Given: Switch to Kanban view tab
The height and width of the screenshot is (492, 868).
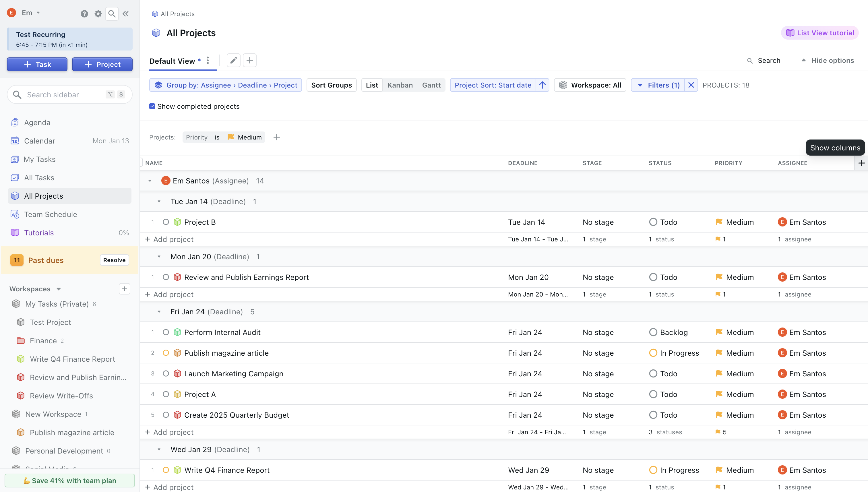Looking at the screenshot, I should click(400, 85).
